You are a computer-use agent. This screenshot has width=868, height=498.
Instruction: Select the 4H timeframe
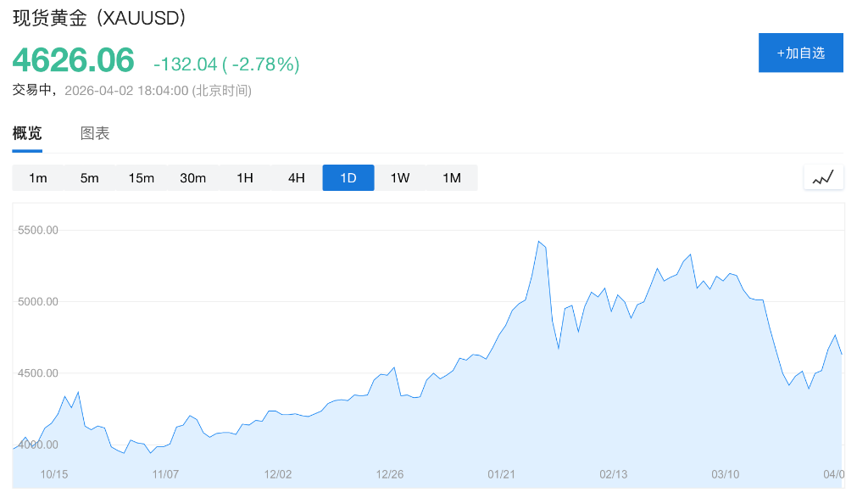296,178
